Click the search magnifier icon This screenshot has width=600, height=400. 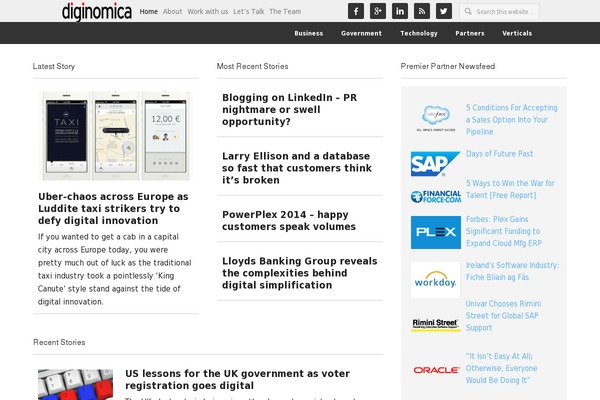point(468,11)
